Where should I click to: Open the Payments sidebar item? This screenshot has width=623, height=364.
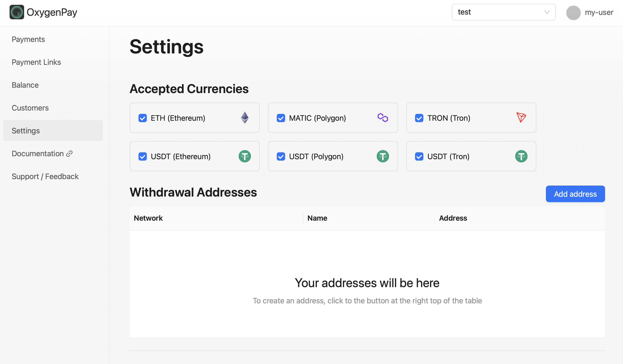[x=53, y=39]
